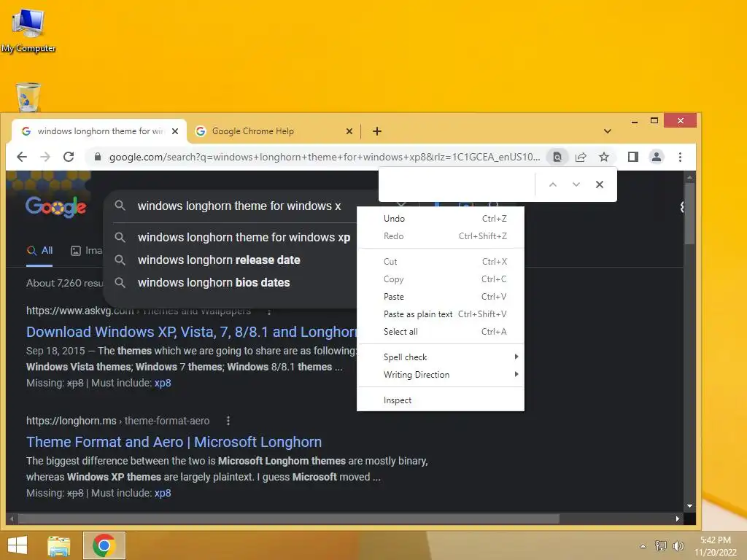Click the lock icon in address bar
This screenshot has height=560, width=747.
click(98, 157)
